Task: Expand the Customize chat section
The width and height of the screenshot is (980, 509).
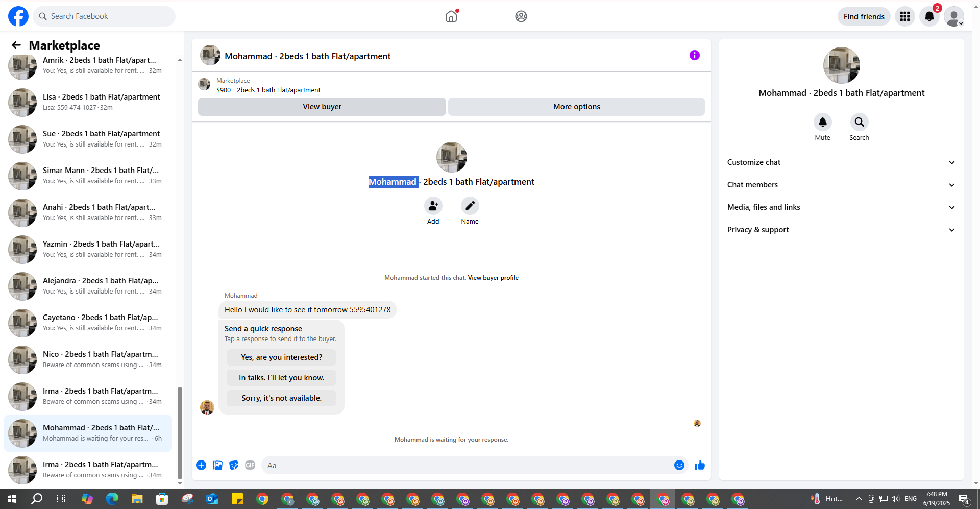Action: 841,162
